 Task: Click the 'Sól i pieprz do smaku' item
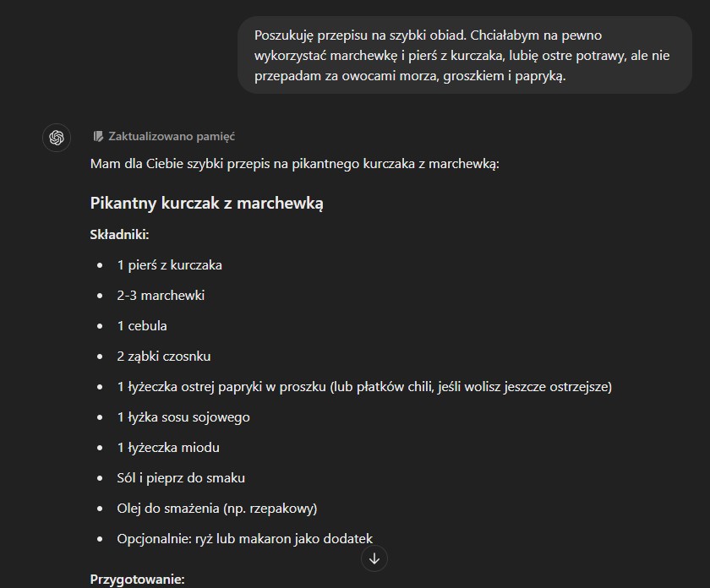[181, 477]
